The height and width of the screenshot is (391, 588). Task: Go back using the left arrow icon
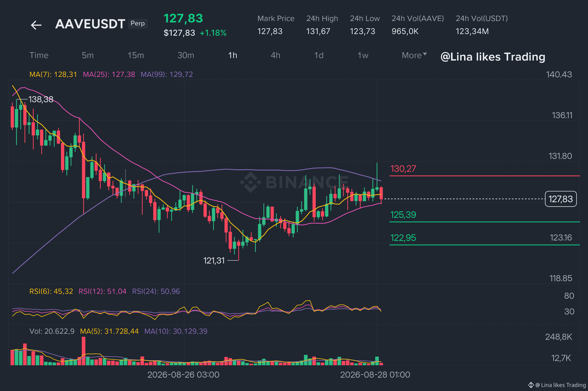click(x=36, y=25)
